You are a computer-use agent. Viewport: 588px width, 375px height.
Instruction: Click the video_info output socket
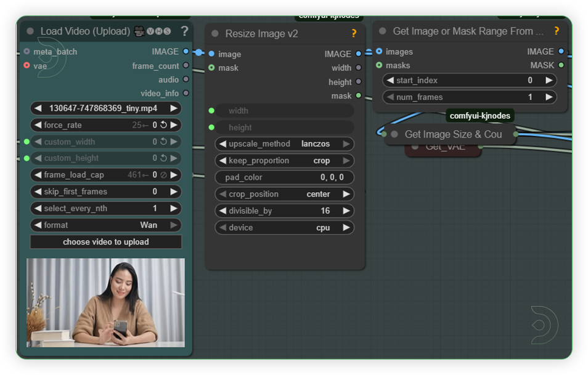(x=186, y=93)
